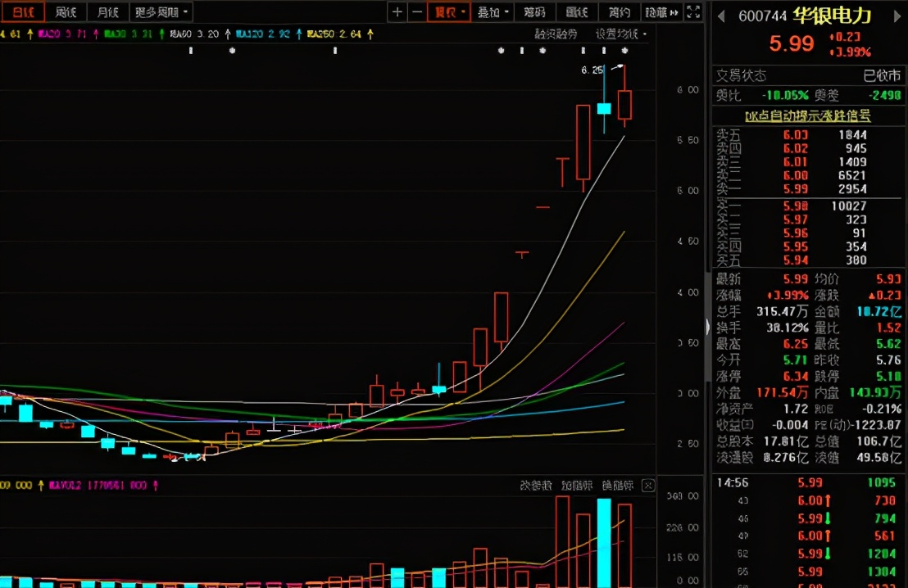908x588 pixels.
Task: Click the MA20 up arrow in legend
Action: point(96,34)
